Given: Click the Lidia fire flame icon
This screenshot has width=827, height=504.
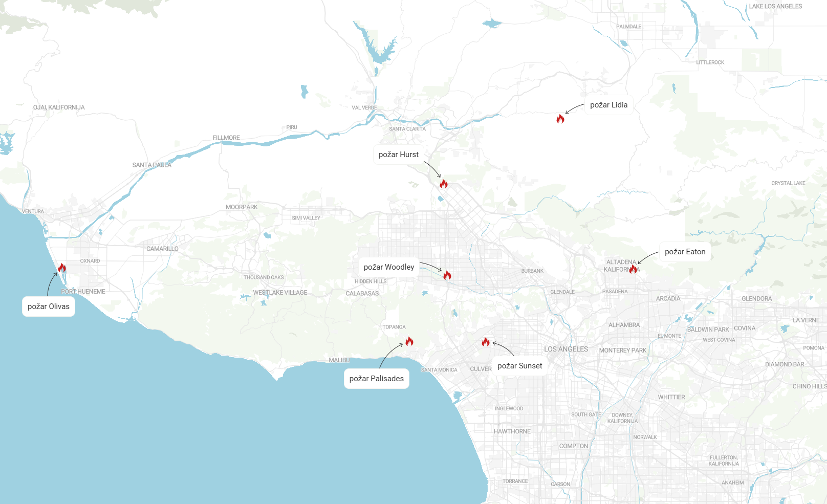Looking at the screenshot, I should [x=560, y=119].
